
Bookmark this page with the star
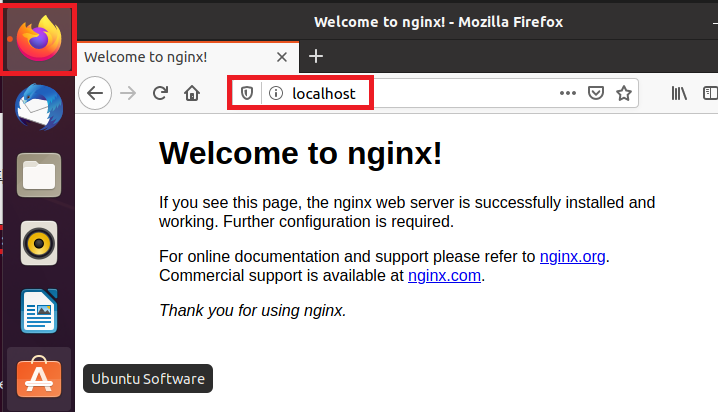coord(624,93)
